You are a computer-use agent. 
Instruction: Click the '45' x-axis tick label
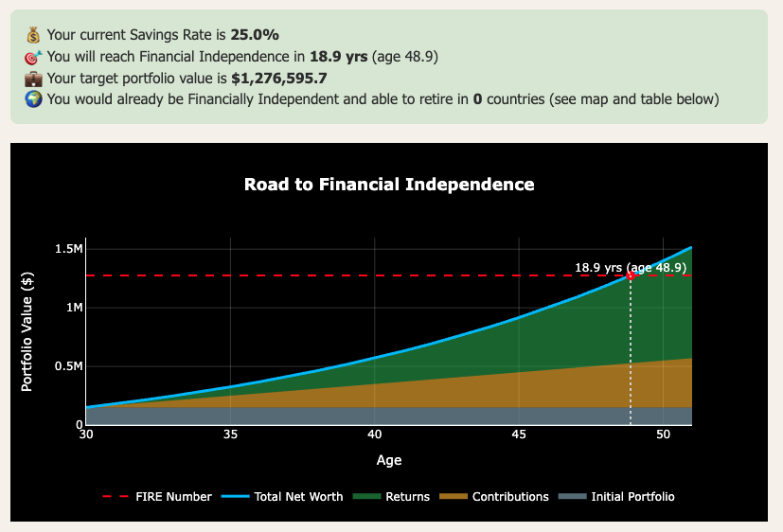(519, 434)
